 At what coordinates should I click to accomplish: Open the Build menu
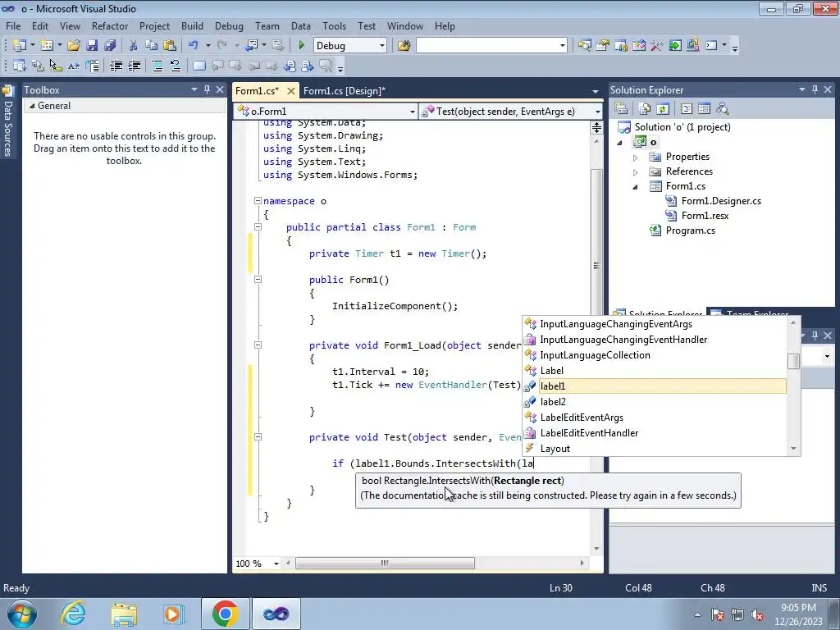(192, 25)
